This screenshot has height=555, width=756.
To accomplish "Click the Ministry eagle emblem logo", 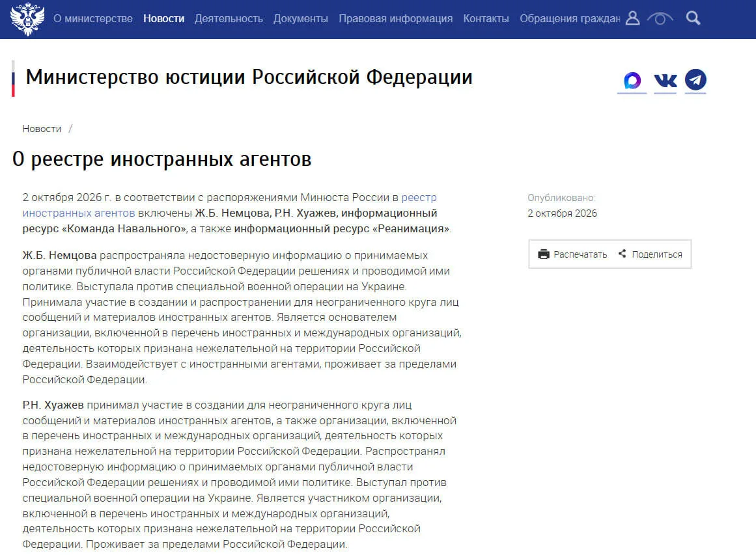I will click(x=27, y=19).
